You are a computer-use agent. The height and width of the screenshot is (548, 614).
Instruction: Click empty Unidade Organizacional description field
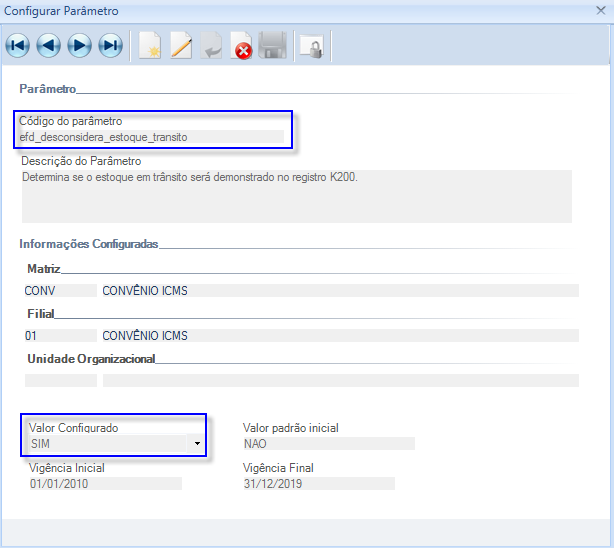click(340, 380)
